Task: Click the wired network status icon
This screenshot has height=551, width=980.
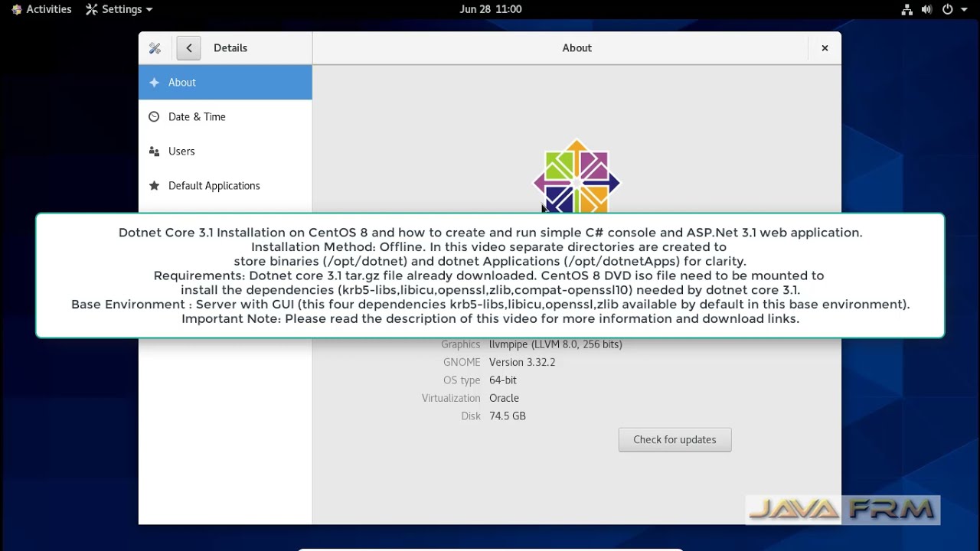Action: pos(906,9)
